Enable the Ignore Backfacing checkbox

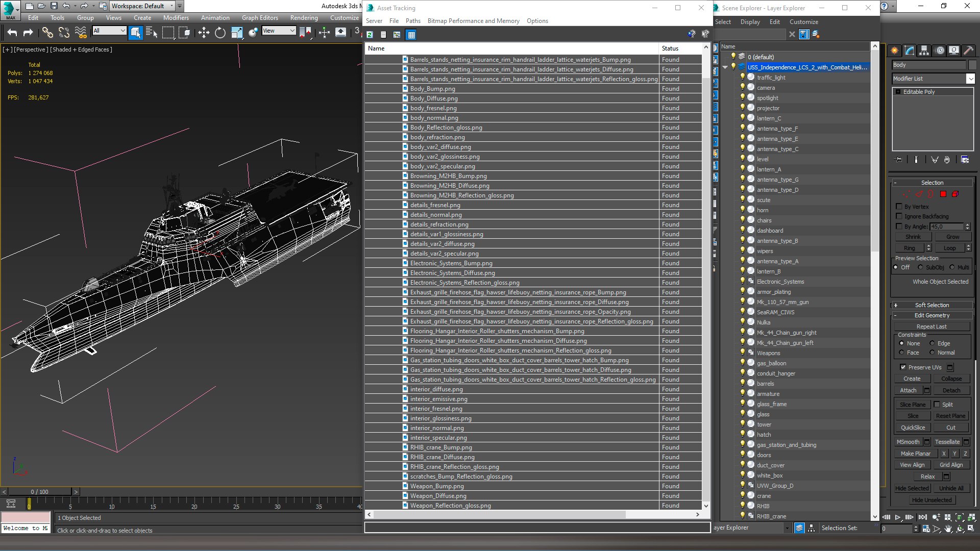click(899, 216)
